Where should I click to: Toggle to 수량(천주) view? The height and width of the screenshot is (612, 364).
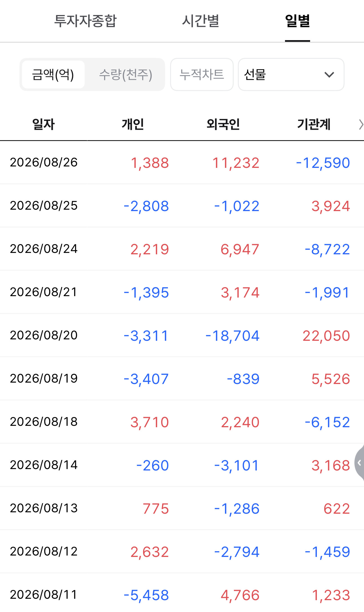[126, 75]
